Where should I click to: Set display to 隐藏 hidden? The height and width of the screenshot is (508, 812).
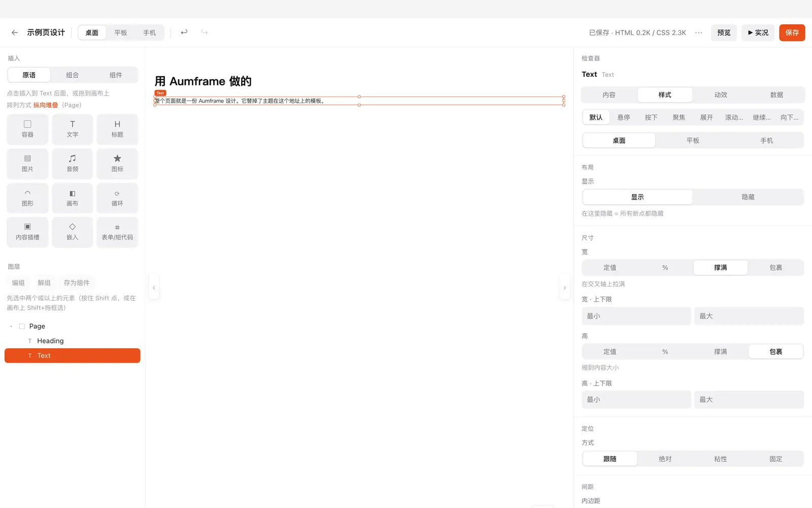coord(748,197)
